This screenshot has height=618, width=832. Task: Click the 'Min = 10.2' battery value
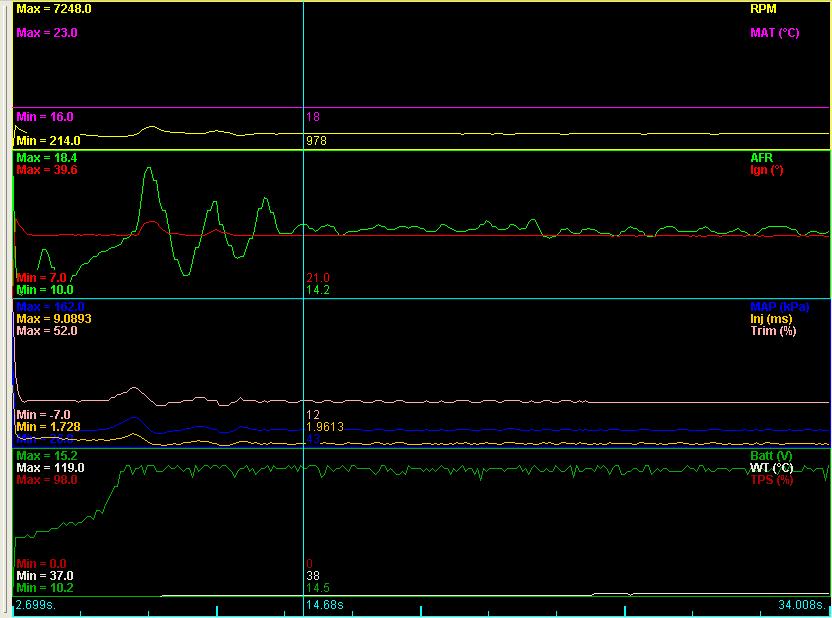pyautogui.click(x=45, y=588)
